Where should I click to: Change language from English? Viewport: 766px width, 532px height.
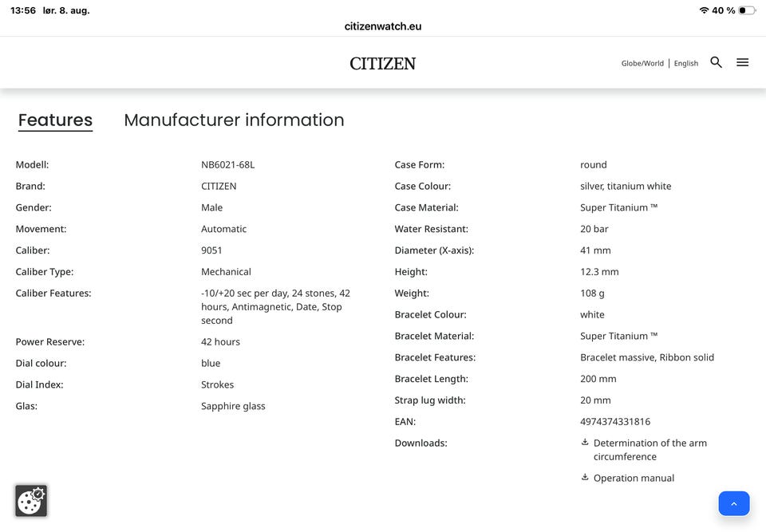pos(686,64)
